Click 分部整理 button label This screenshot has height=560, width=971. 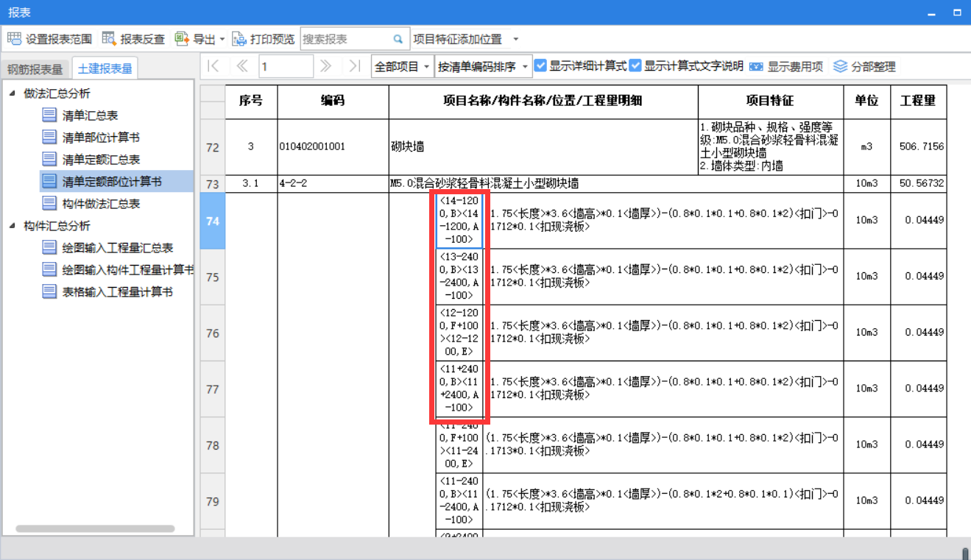click(x=874, y=66)
